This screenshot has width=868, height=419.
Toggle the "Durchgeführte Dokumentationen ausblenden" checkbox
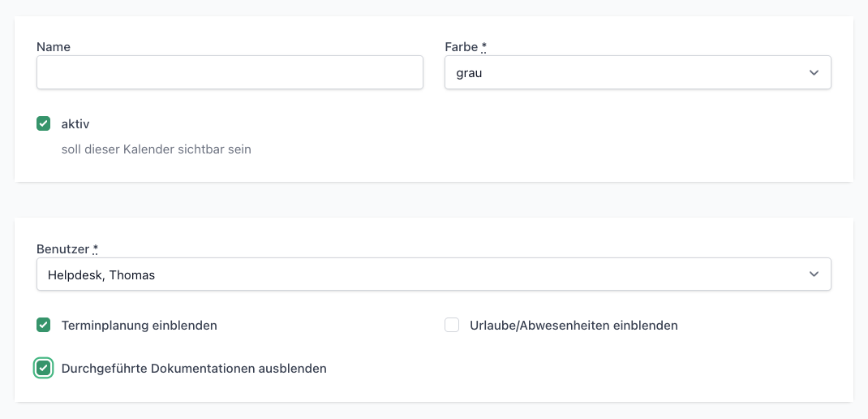pyautogui.click(x=44, y=369)
